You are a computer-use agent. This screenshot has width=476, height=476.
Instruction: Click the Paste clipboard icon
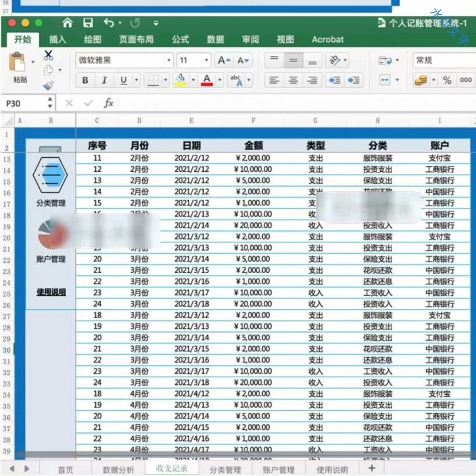tap(17, 63)
